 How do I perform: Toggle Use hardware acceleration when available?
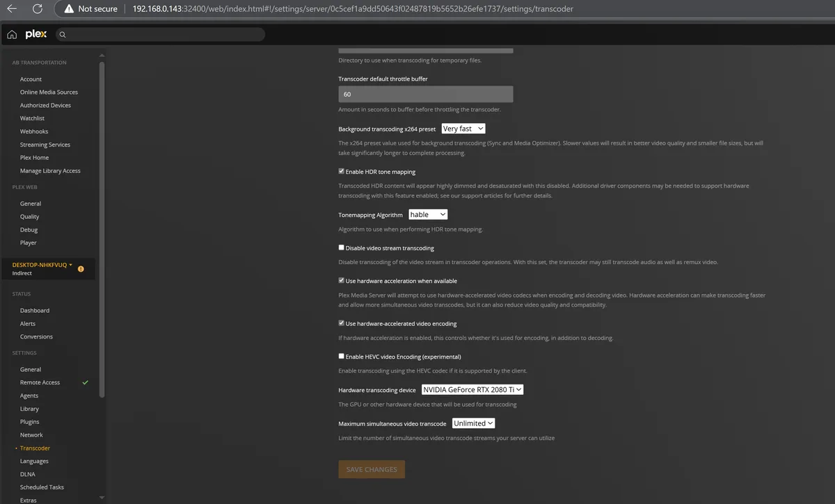pos(341,281)
